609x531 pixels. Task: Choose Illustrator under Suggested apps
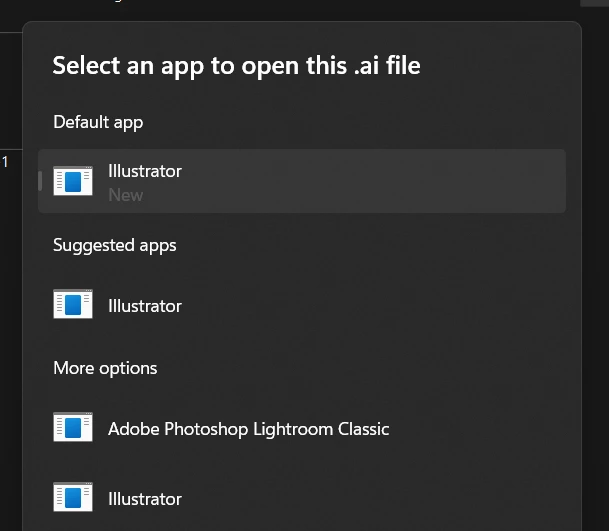point(302,304)
